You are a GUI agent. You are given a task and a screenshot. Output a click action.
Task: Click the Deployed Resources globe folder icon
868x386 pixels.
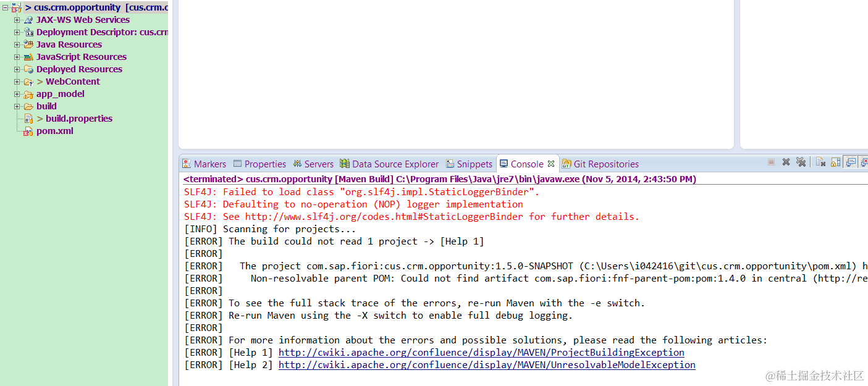pos(28,69)
